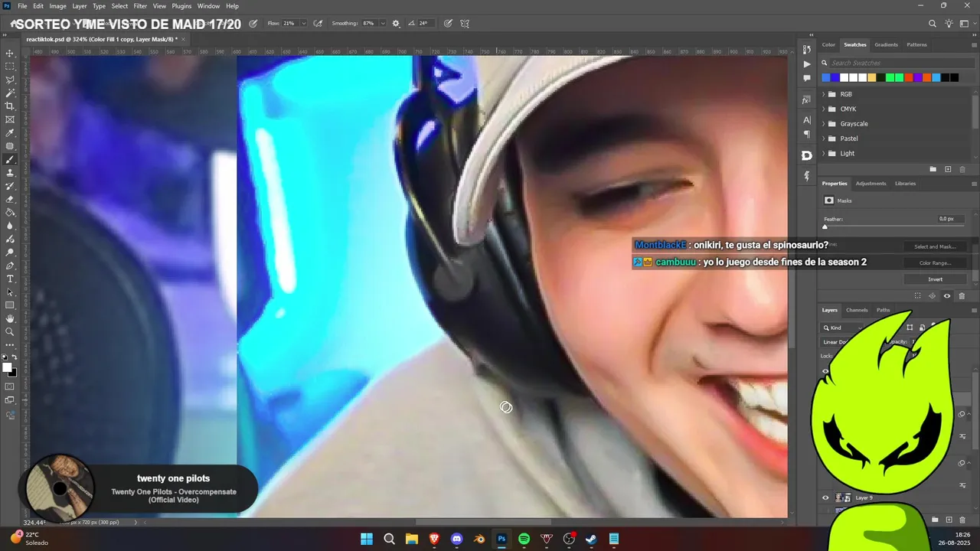
Task: Expand the RGB swatch folder
Action: (824, 94)
